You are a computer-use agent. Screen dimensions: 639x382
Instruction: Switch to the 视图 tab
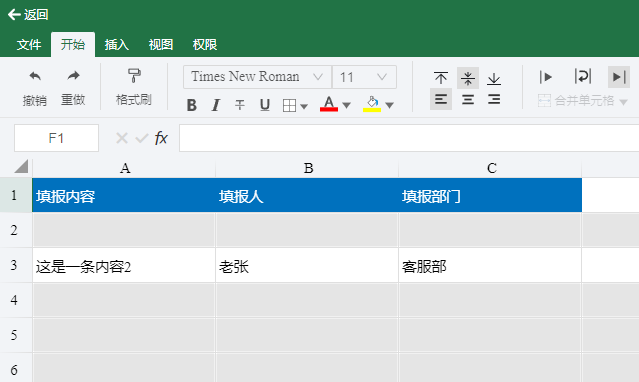161,44
